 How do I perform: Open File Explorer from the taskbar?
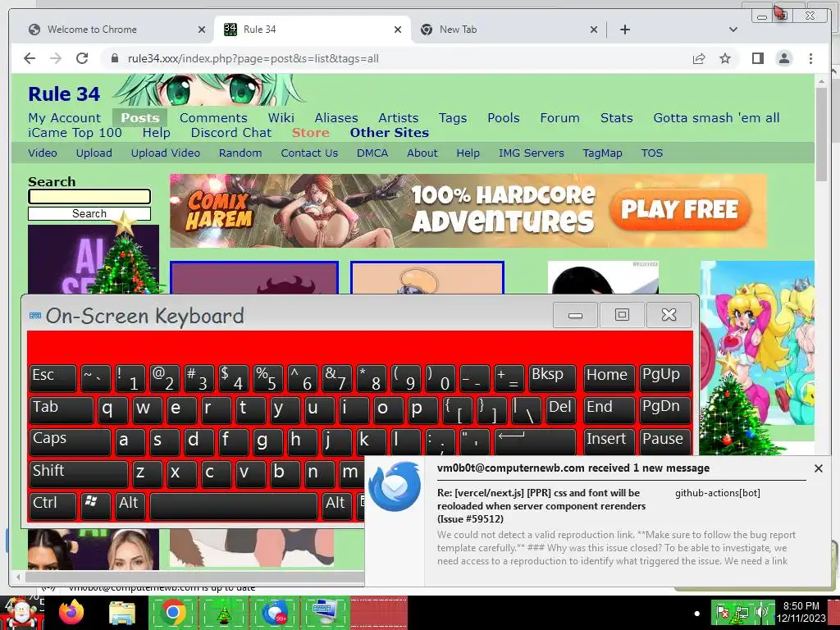(122, 613)
